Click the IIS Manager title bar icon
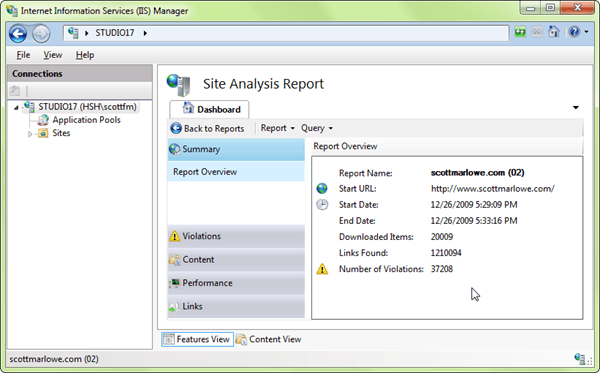This screenshot has width=600, height=373. [x=12, y=10]
